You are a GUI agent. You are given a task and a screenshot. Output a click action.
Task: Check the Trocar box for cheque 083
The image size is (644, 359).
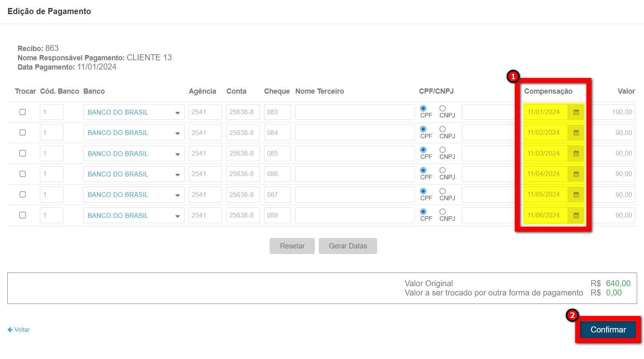point(23,112)
